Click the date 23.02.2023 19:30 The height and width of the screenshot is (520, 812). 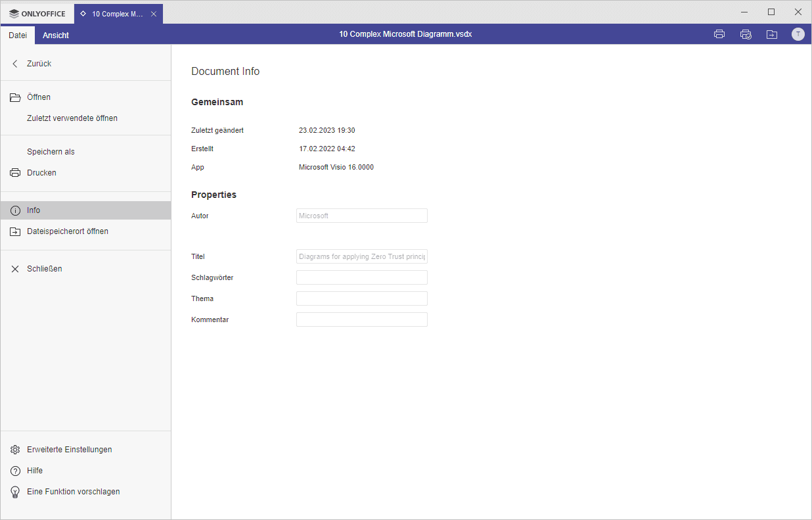point(327,130)
